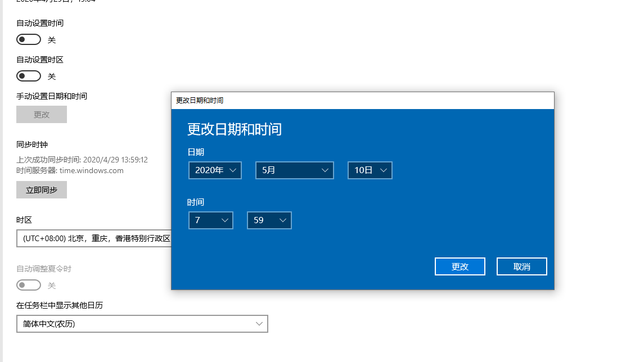Open the month dropdown showing 5月
This screenshot has height=362, width=644.
[294, 170]
